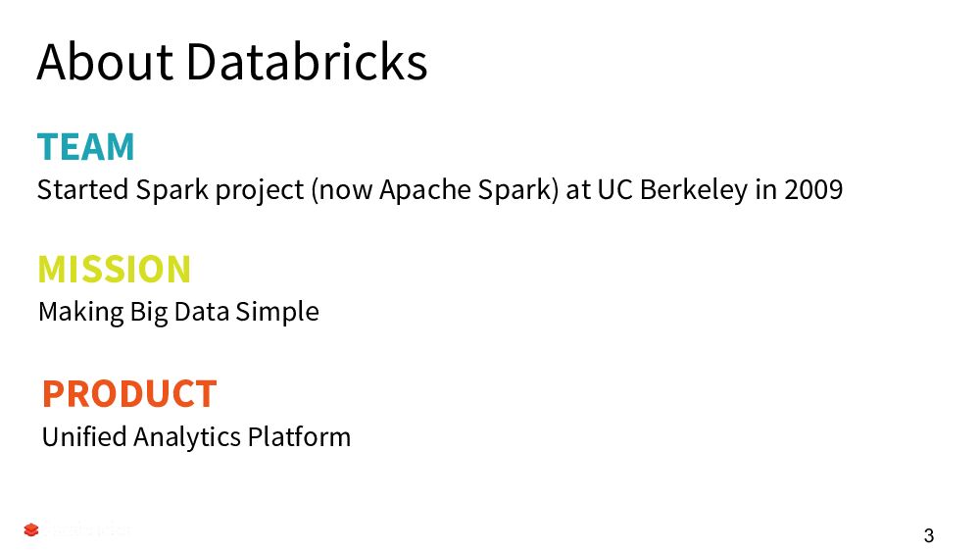Click the faint Databricks wordmark beside logo

click(x=88, y=530)
